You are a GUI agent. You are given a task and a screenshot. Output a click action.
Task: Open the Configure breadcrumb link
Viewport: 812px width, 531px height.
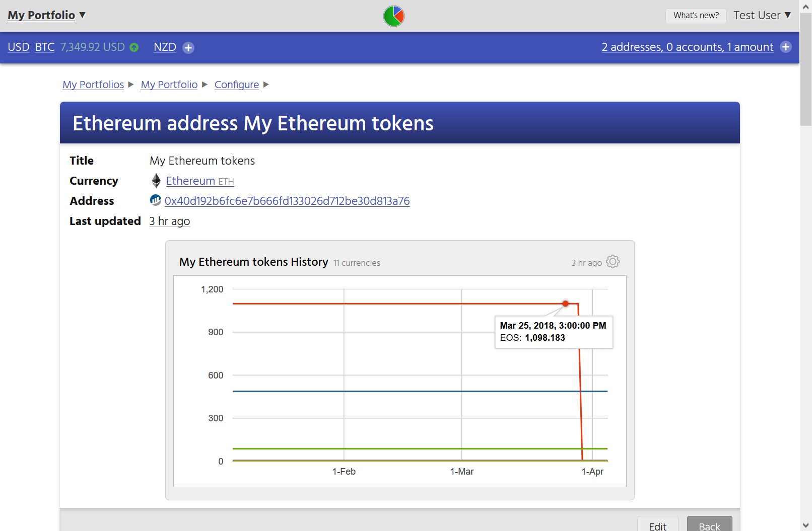(237, 85)
